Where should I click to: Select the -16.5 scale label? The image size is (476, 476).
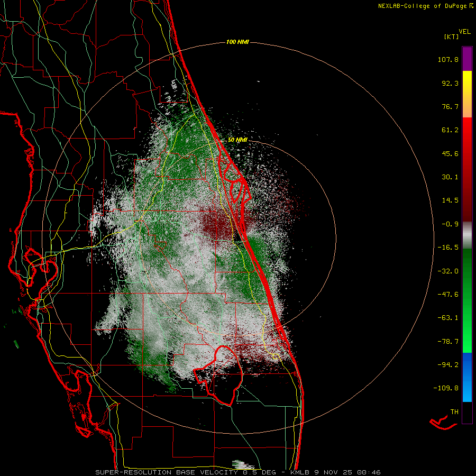tap(448, 248)
